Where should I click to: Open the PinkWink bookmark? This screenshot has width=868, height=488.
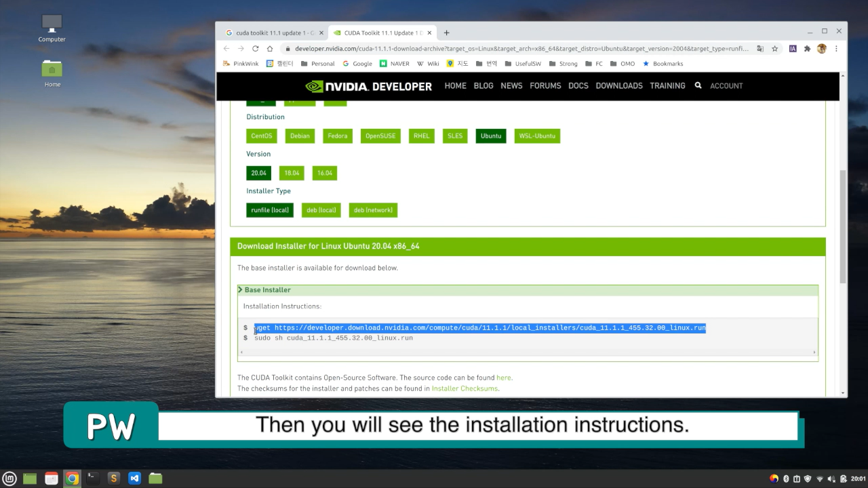241,64
